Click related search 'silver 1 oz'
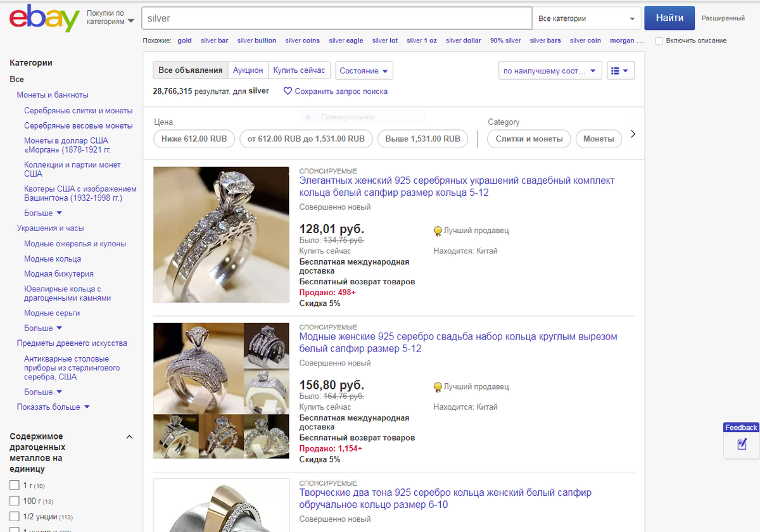 (x=422, y=41)
